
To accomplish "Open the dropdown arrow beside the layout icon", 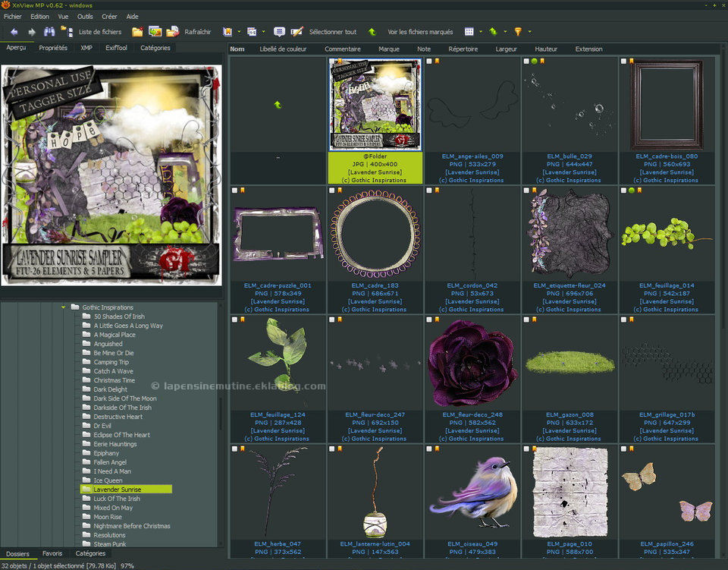I will pyautogui.click(x=263, y=32).
